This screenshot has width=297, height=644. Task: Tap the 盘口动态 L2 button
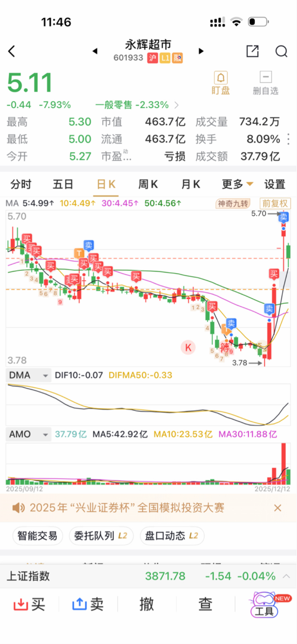[x=171, y=536]
